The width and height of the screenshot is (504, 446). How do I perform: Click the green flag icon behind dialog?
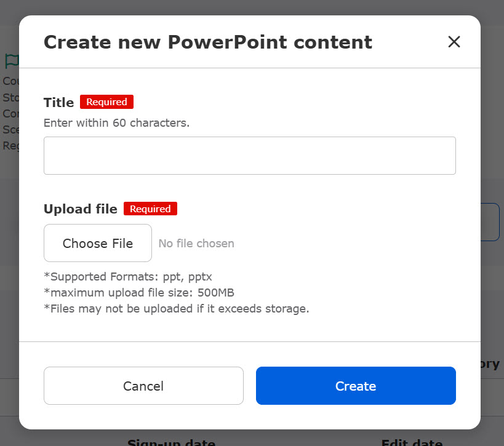click(x=11, y=62)
